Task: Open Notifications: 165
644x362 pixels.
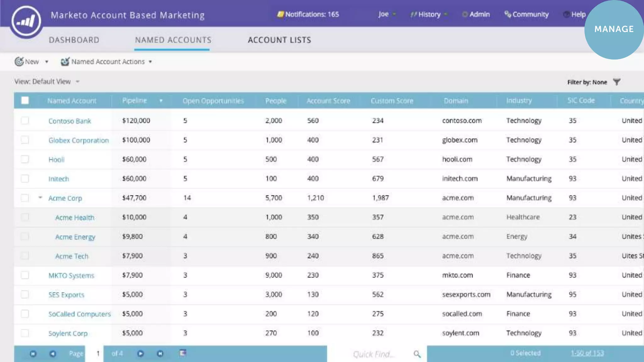Action: [308, 14]
